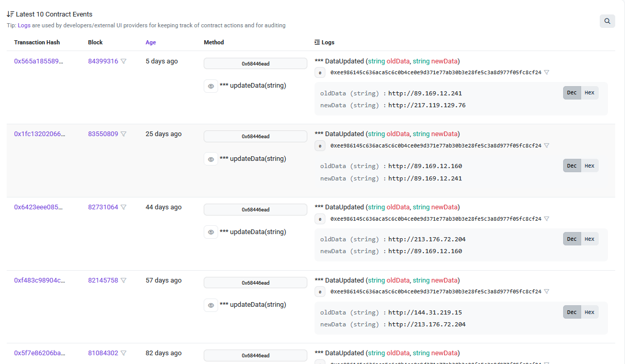Toggle eye icon in the 57 days ago row
The image size is (625, 364).
[x=210, y=305]
